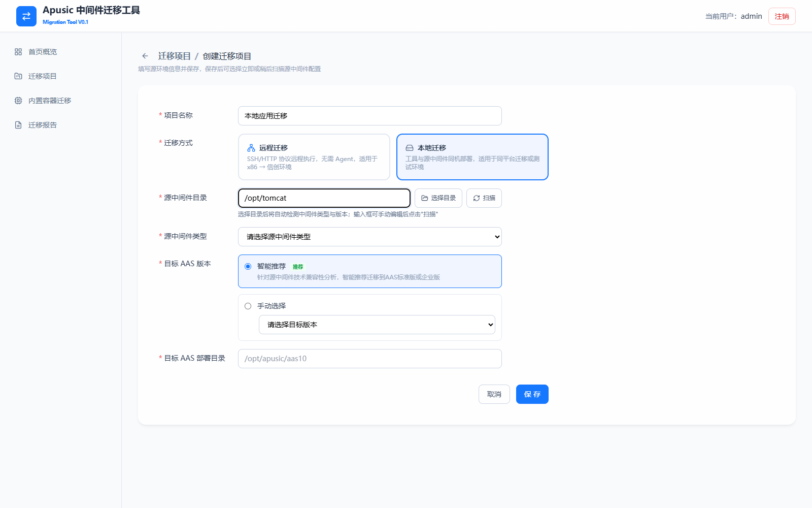Viewport: 812px width, 508px height.
Task: Click the 创建迁移项目 breadcrumb text
Action: (227, 56)
